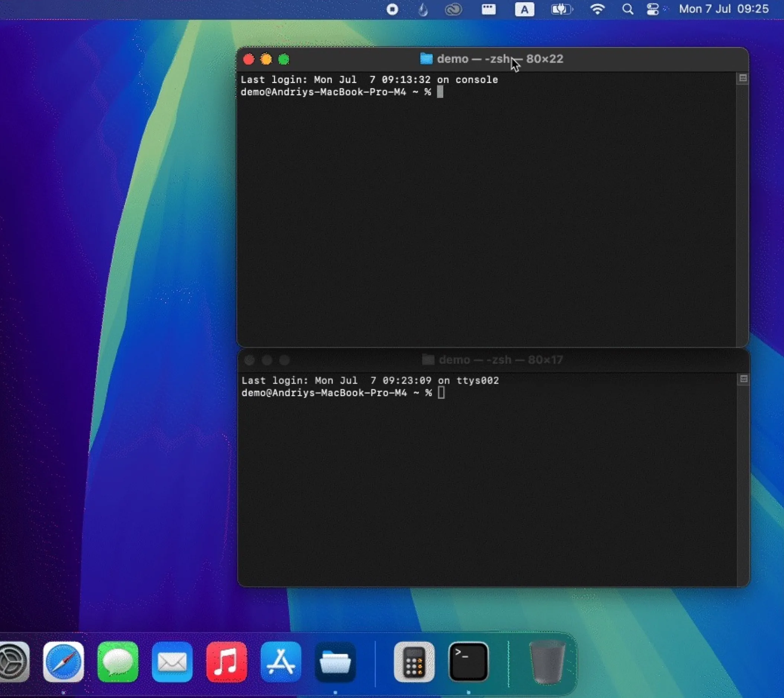The width and height of the screenshot is (784, 698).
Task: Zoom the top Terminal window with the green button
Action: pos(284,59)
